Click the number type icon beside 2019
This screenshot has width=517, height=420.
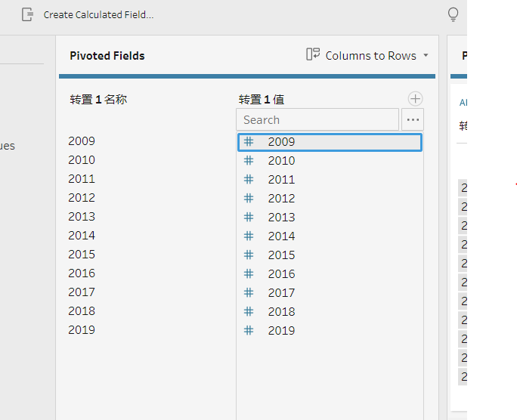pos(249,330)
